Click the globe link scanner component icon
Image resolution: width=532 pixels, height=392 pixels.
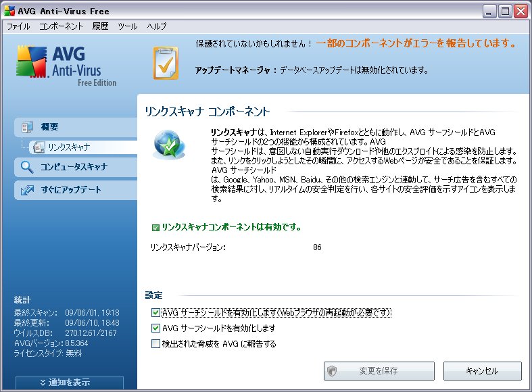tap(169, 145)
